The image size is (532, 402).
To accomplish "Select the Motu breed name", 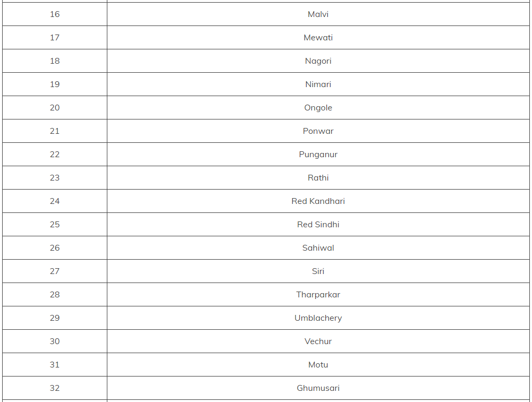I will (318, 365).
